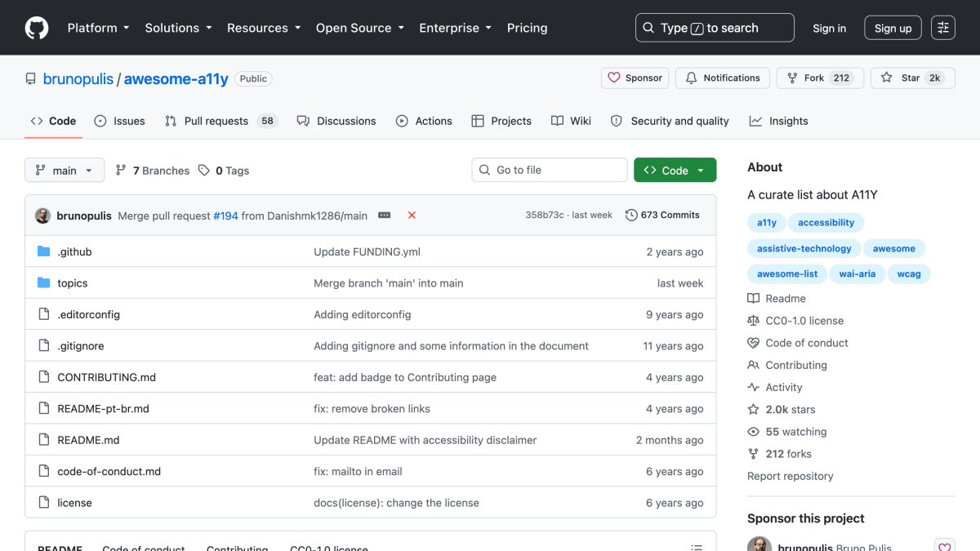Open the topics folder icon
Screen dimensions: 980x551
(44, 282)
